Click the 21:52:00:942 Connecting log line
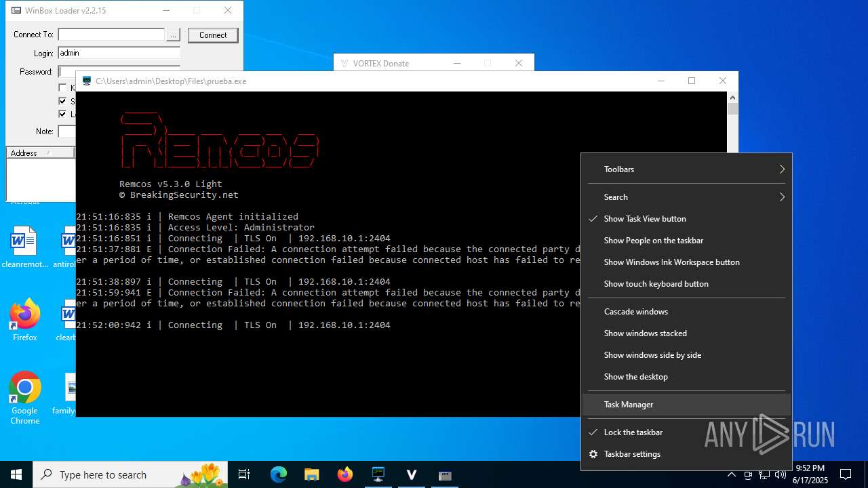The image size is (868, 488). click(x=233, y=325)
